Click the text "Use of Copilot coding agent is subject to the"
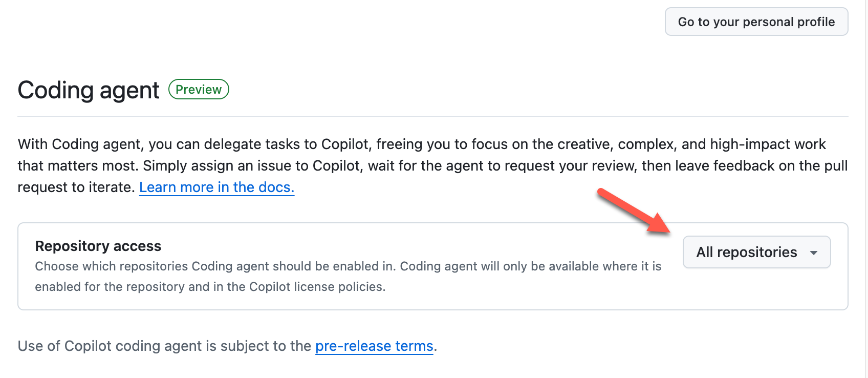This screenshot has height=378, width=868. [164, 346]
